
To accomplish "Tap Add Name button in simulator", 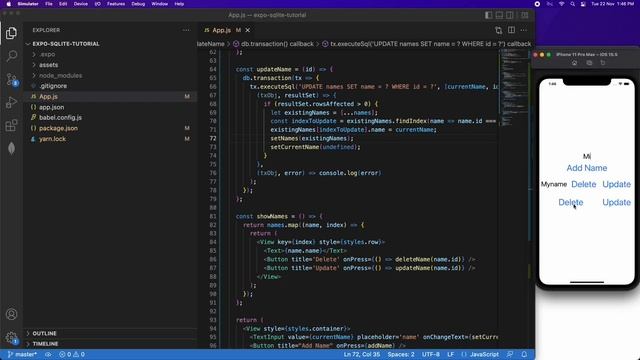I will point(587,168).
